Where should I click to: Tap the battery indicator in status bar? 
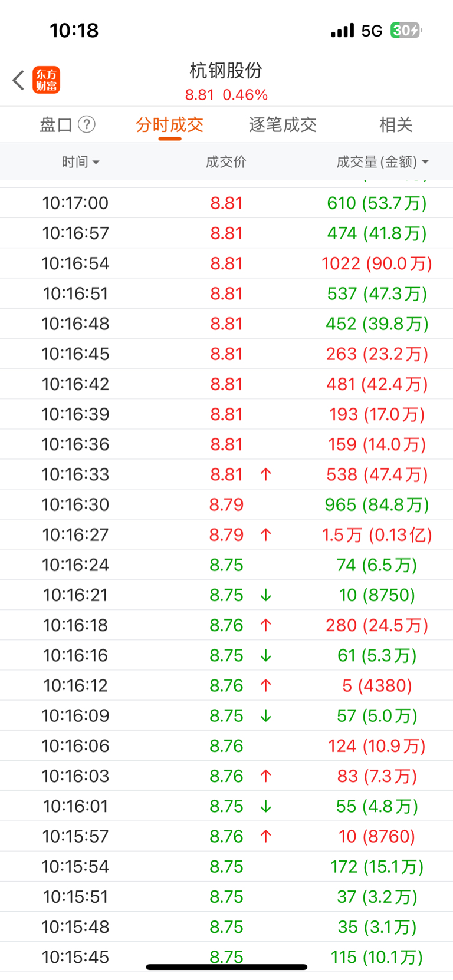406,30
